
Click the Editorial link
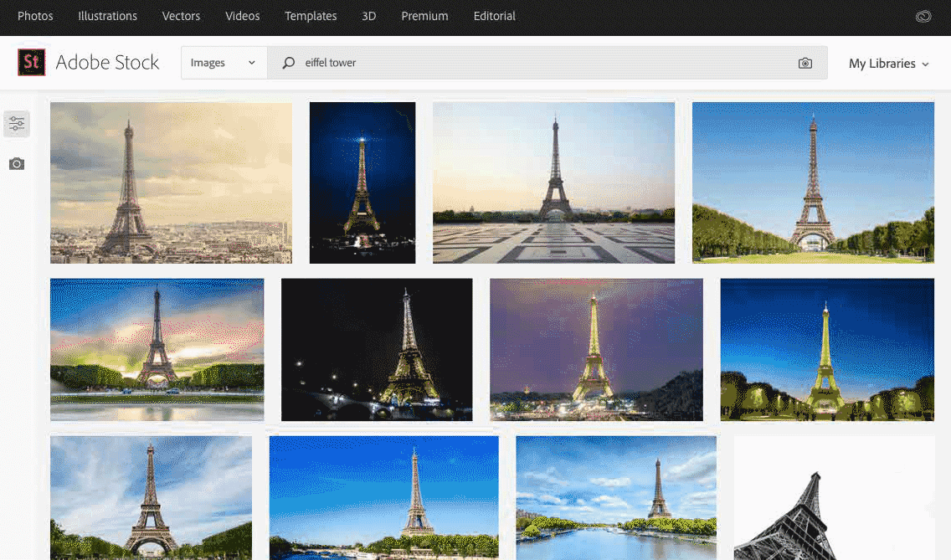[494, 16]
